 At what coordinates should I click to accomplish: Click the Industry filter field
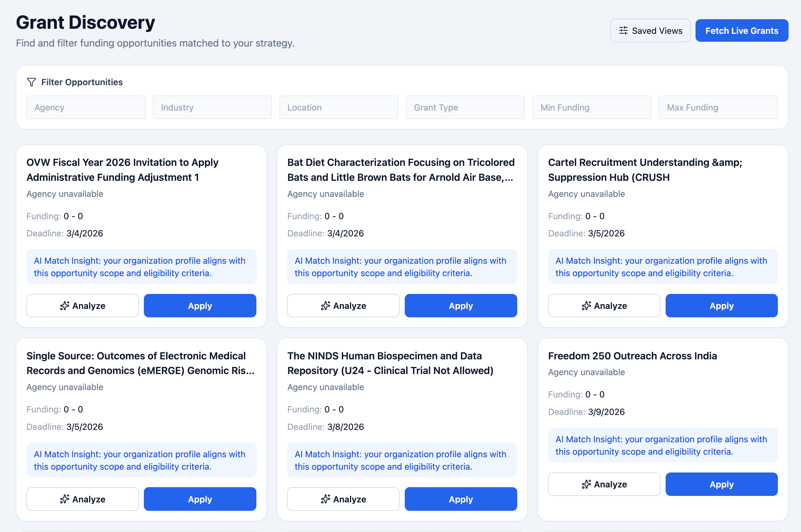[x=212, y=107]
